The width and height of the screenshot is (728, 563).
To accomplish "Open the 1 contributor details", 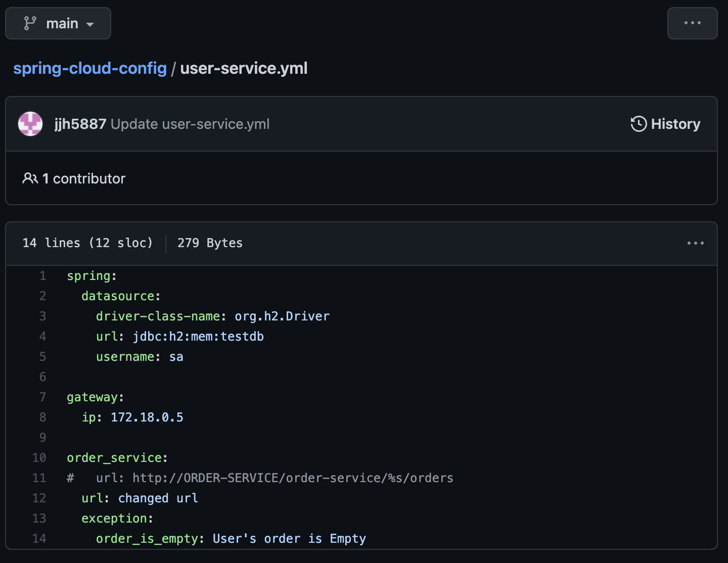I will coord(74,178).
